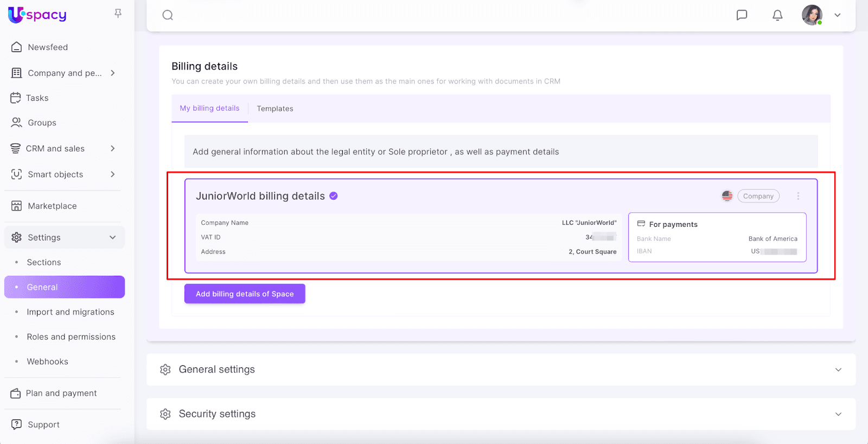The image size is (868, 444).
Task: Expand the General settings panel
Action: (838, 370)
